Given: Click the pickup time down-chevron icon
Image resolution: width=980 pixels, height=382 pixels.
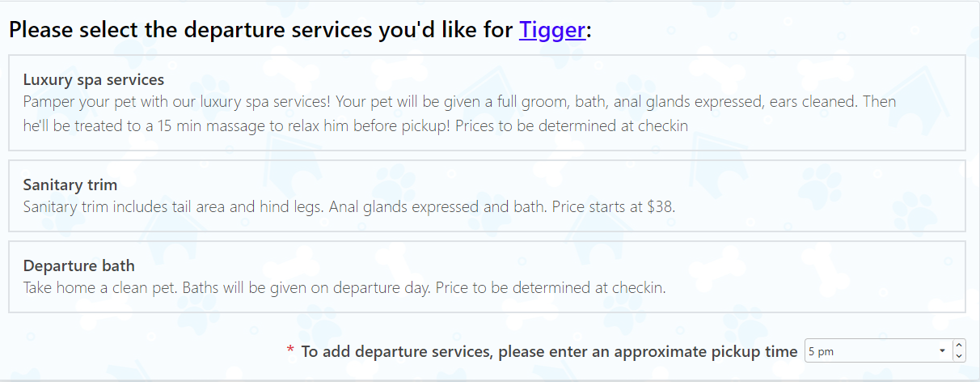Looking at the screenshot, I should pos(959,356).
